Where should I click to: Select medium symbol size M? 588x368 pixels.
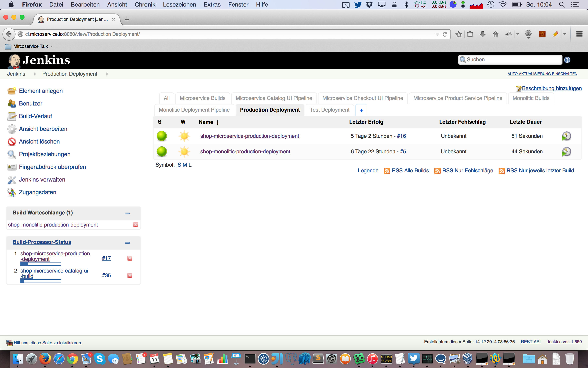pos(185,165)
